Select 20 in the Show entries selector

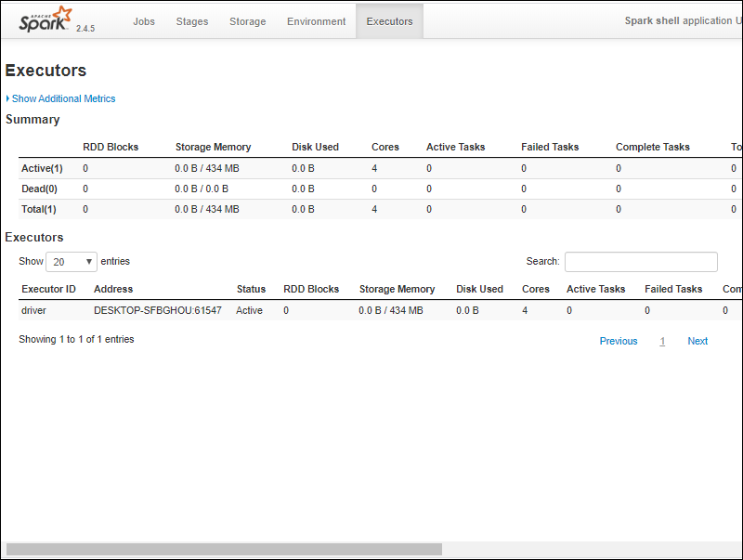point(72,261)
